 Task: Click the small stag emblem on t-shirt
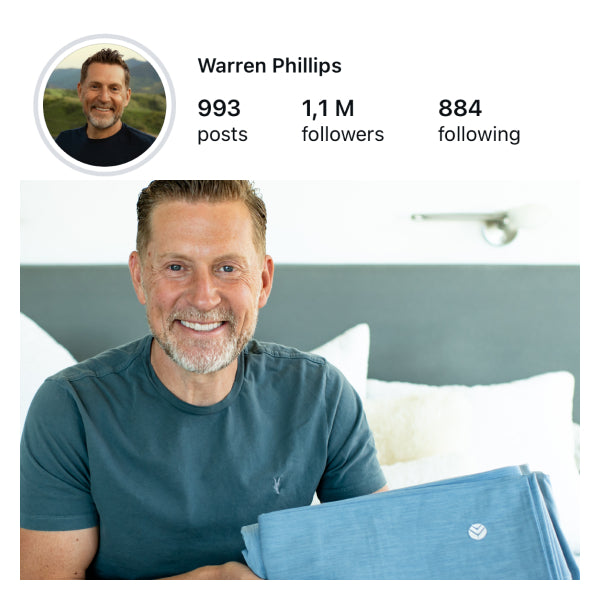[x=277, y=485]
